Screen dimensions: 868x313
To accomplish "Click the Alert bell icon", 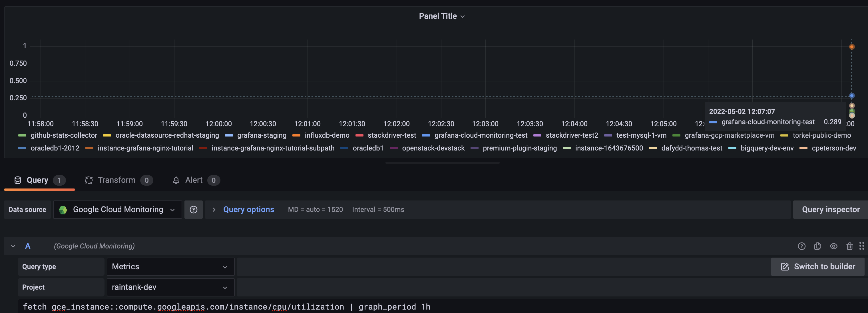I will (176, 180).
